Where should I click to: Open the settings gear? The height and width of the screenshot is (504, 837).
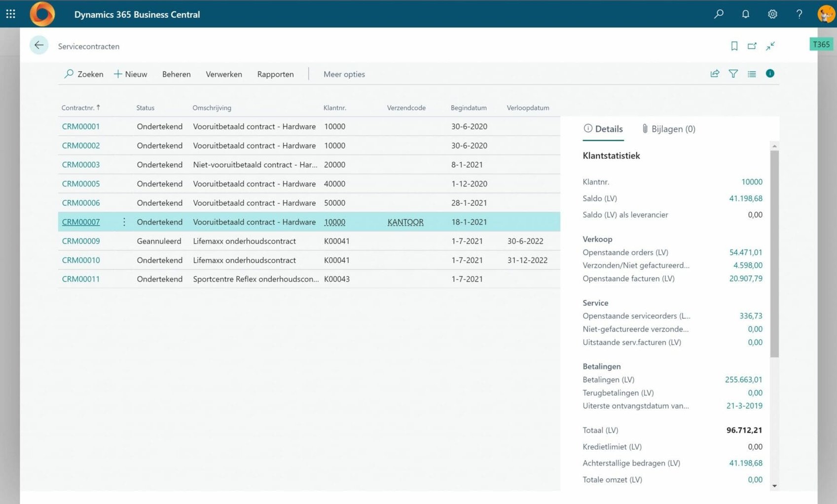(772, 14)
